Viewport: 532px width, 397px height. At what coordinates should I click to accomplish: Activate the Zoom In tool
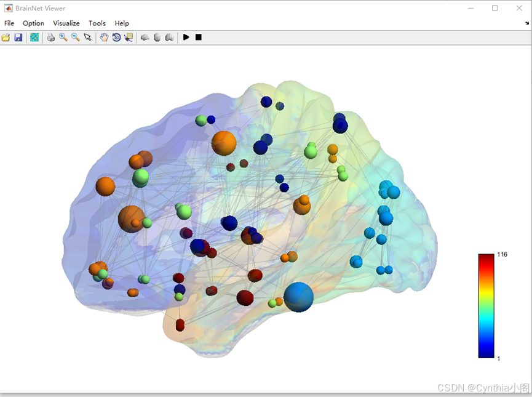[63, 37]
